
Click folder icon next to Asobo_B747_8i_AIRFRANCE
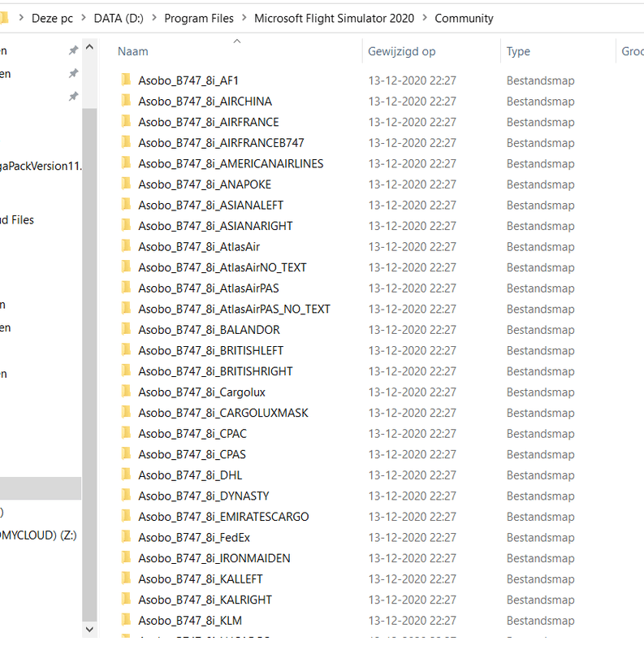coord(126,121)
